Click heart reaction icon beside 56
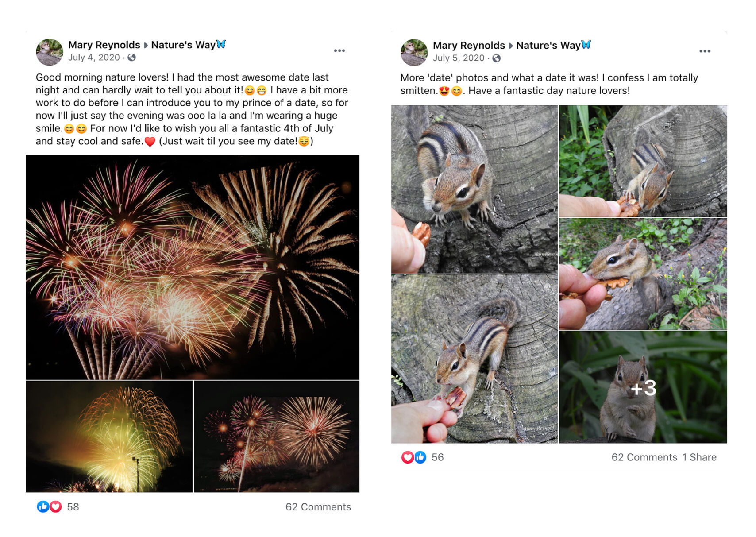This screenshot has width=756, height=537. [408, 457]
